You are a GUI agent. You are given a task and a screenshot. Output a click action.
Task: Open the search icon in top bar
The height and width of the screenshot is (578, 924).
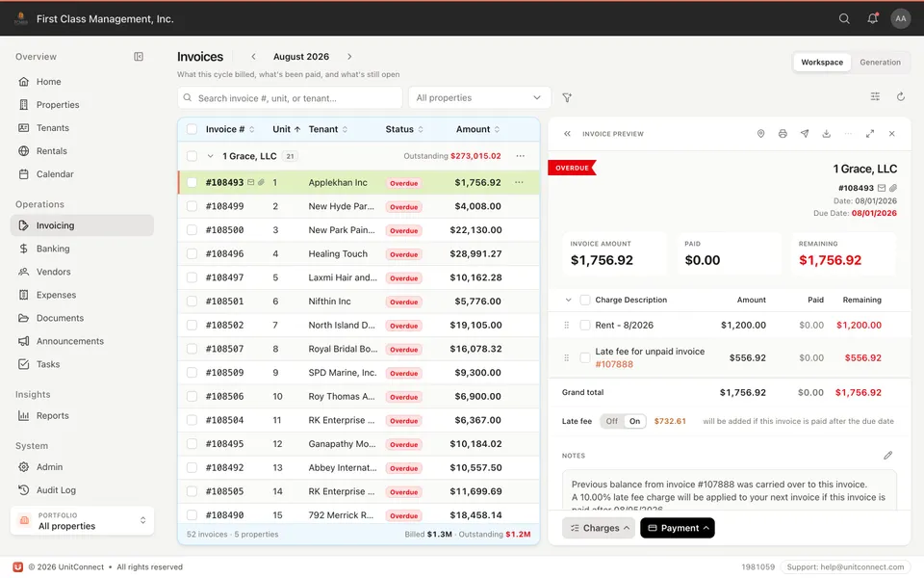click(x=844, y=19)
